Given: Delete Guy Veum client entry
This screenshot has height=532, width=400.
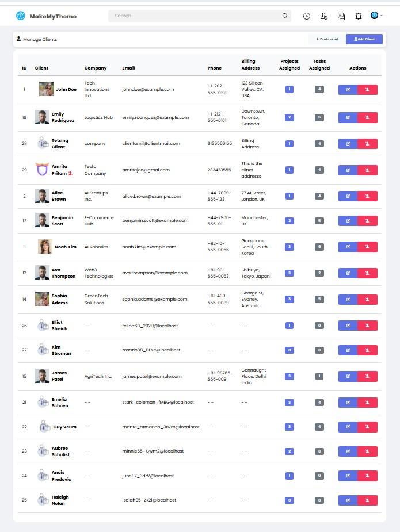Looking at the screenshot, I should click(367, 427).
